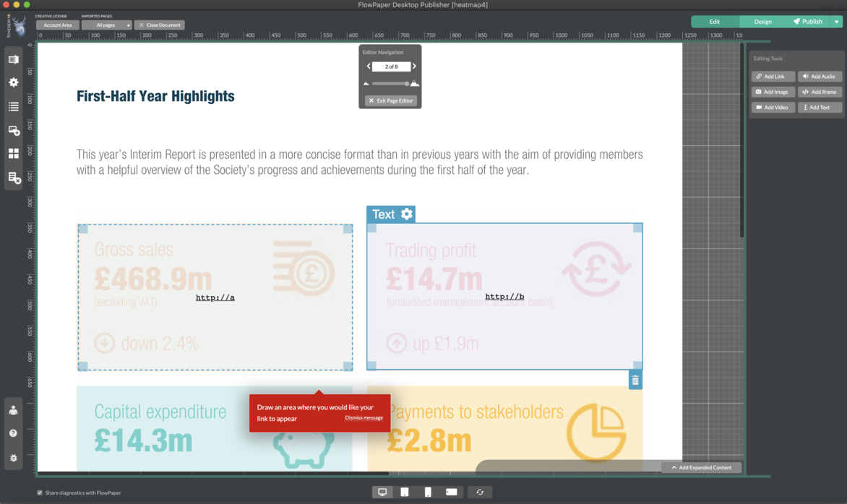Expand the Add Expanded Content panel

(x=701, y=467)
